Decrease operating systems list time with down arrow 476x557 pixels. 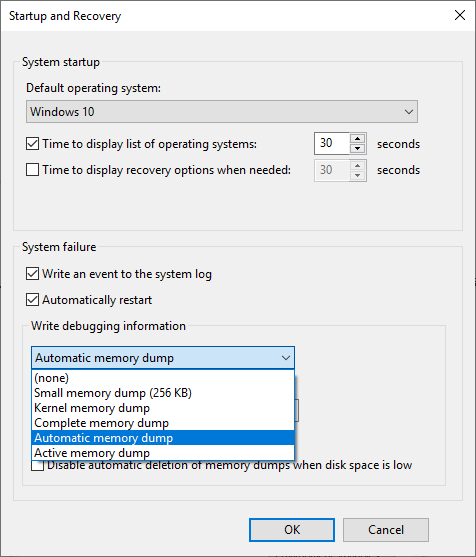[357, 148]
